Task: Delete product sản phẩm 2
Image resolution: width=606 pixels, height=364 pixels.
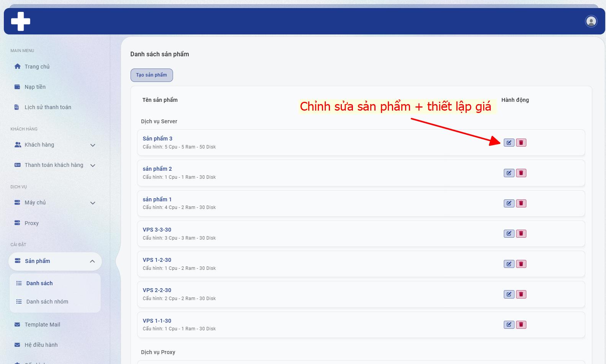Action: (x=521, y=173)
